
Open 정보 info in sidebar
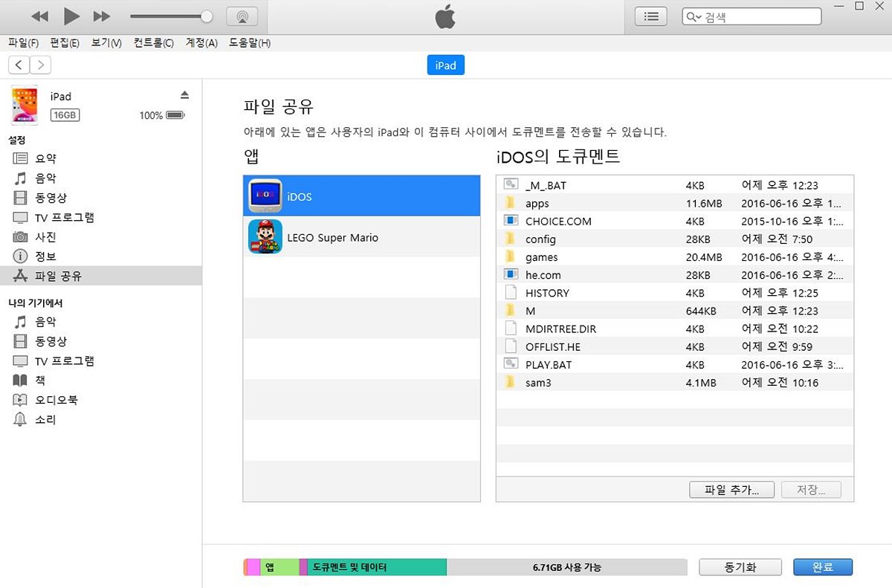[x=100, y=256]
